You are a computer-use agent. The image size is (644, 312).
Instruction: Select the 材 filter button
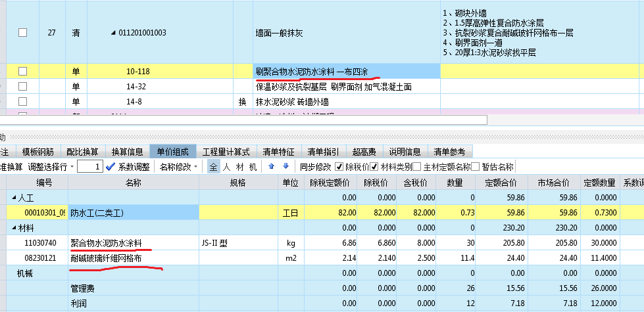tap(240, 167)
